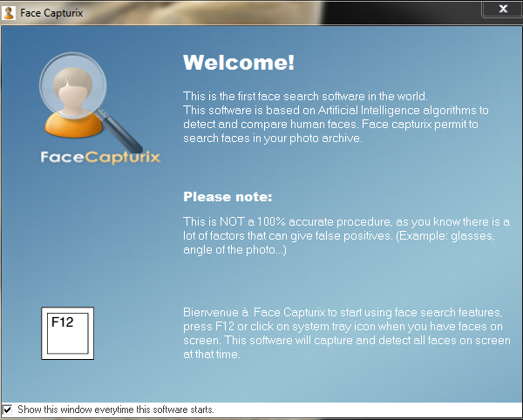Click text 'at that time.'
This screenshot has width=523, height=420.
[x=212, y=355]
